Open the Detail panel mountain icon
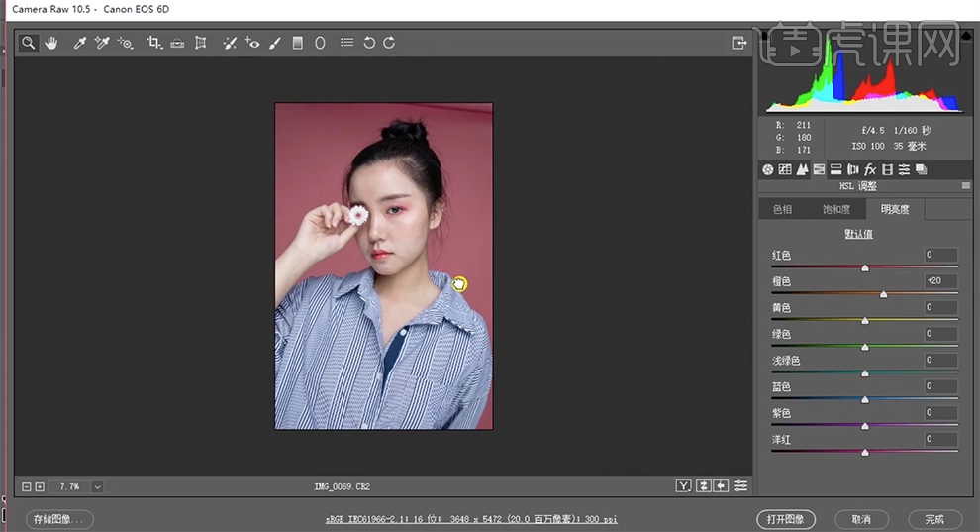980x532 pixels. 802,169
